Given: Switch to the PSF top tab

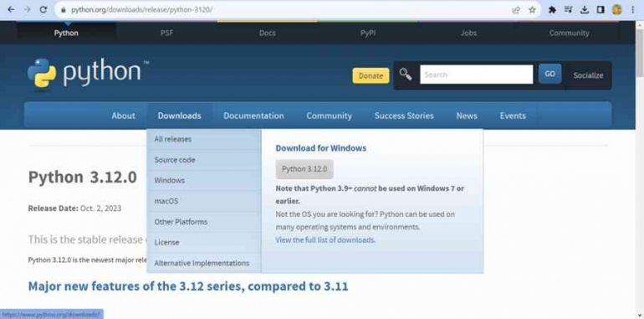Looking at the screenshot, I should [166, 33].
